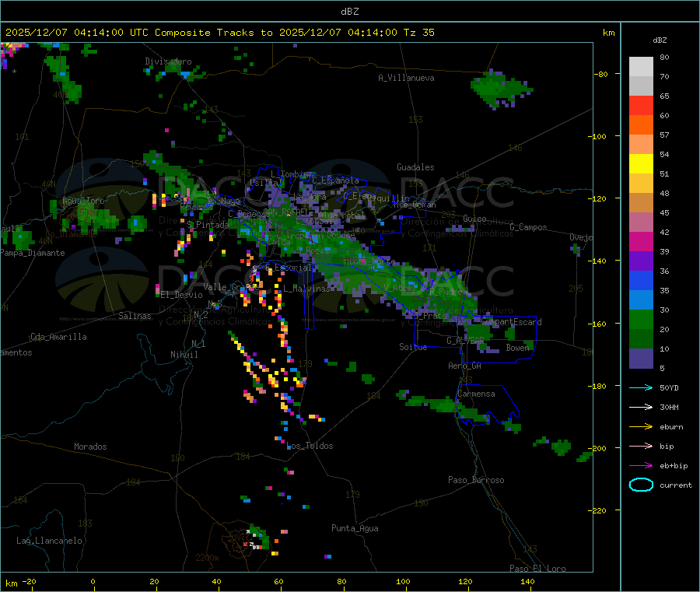
Task: Choose the light blue 30–35 dBZ band
Action: click(641, 300)
